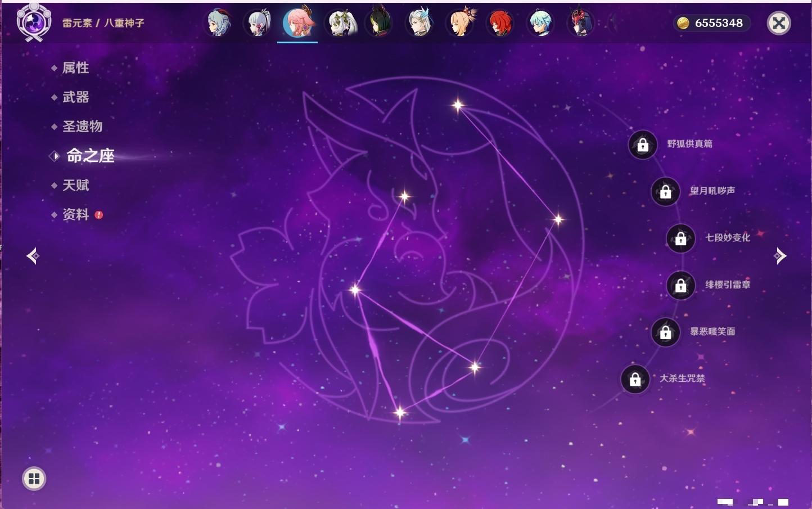812x509 pixels.
Task: View constellation named 望月吼哕声
Action: click(x=712, y=191)
